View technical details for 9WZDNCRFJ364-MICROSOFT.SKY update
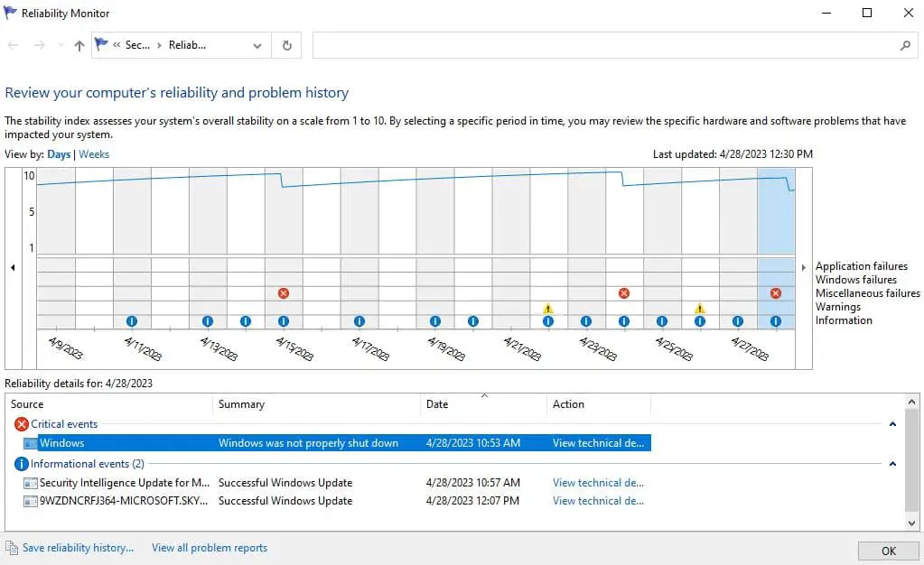Viewport: 924px width, 565px height. coord(598,501)
